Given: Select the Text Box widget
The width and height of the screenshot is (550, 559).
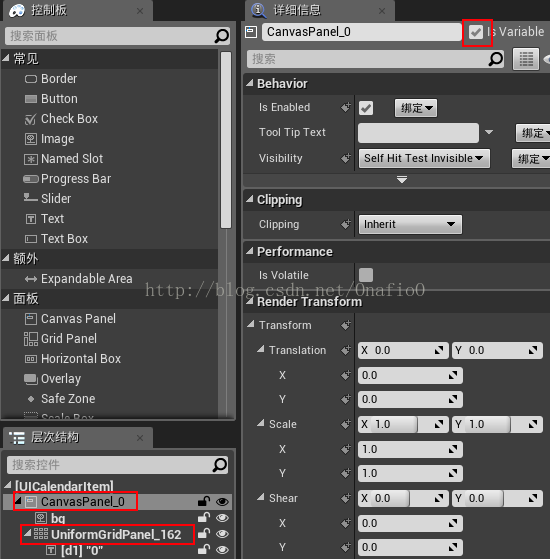Looking at the screenshot, I should (56, 239).
